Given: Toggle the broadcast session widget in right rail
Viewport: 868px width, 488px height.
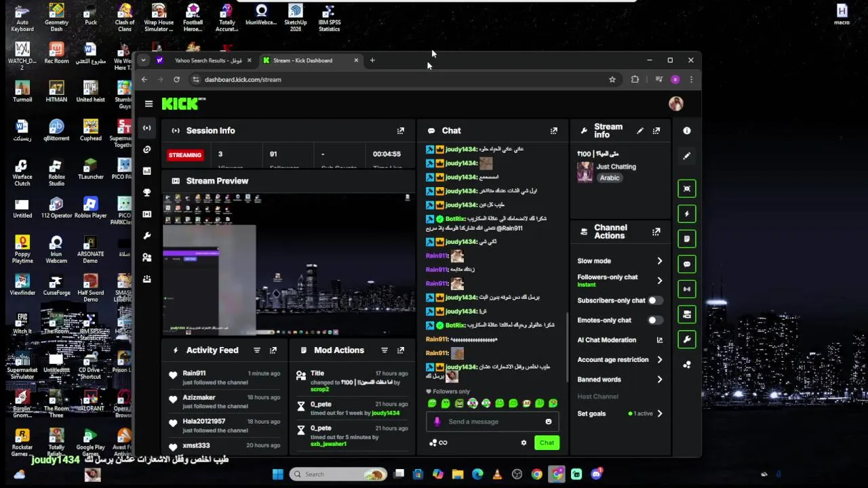Looking at the screenshot, I should 687,289.
